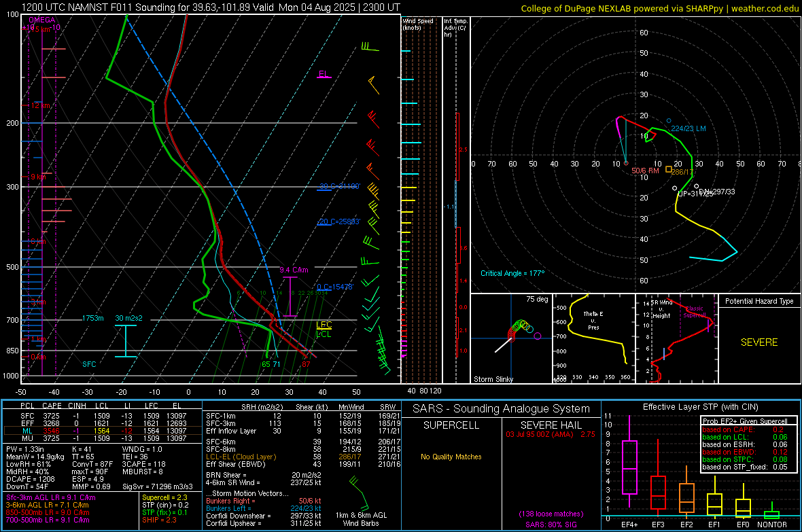This screenshot has width=802, height=532.
Task: Select the highlighted ML parcel row
Action: point(103,431)
